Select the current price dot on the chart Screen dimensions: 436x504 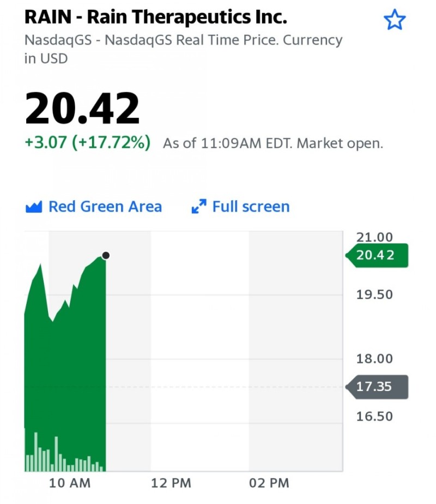pyautogui.click(x=106, y=255)
